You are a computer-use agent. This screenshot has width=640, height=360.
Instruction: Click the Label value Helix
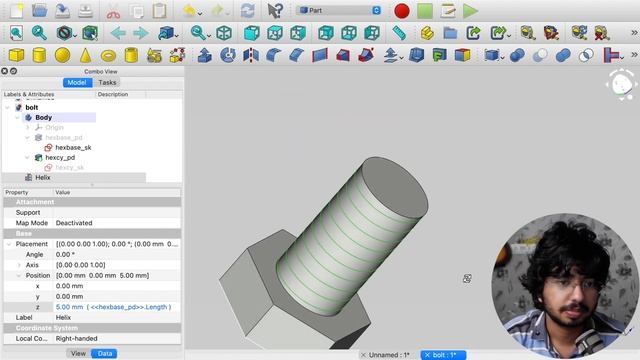point(117,317)
